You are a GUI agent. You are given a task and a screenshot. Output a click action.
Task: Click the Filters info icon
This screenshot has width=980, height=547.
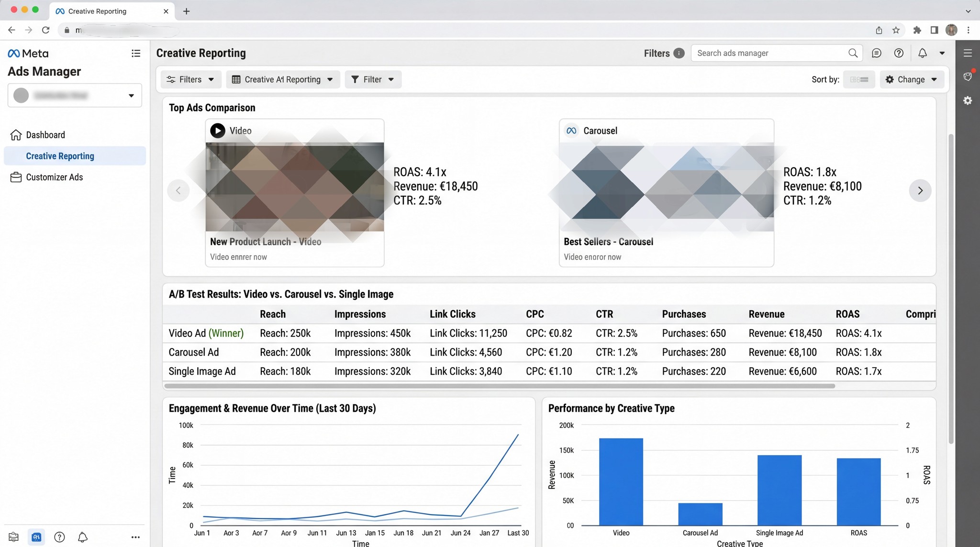(679, 53)
